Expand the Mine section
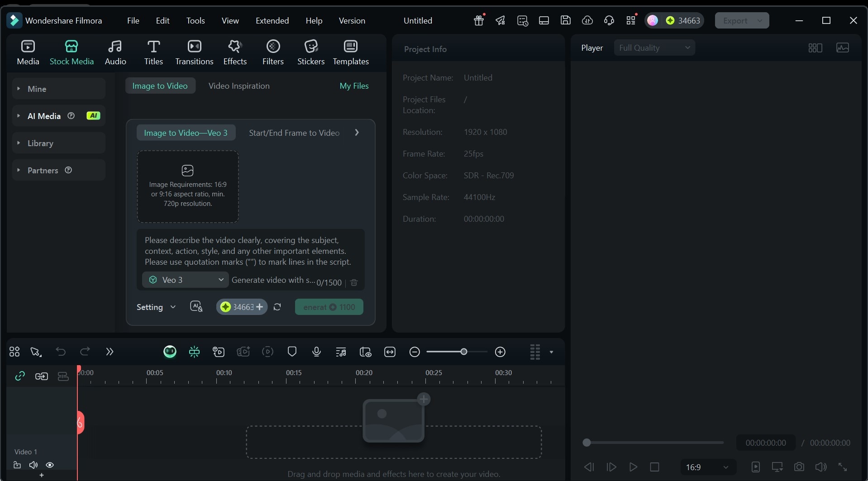This screenshot has height=481, width=868. pos(59,89)
